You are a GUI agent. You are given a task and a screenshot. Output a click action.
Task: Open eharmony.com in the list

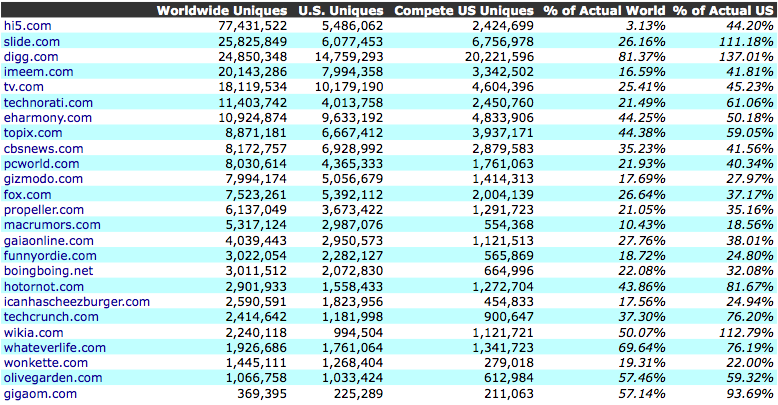point(48,117)
